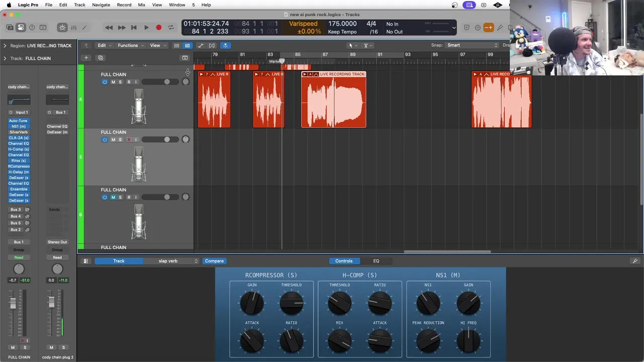
Task: Click the Stereo Out output slot
Action: coord(57,242)
